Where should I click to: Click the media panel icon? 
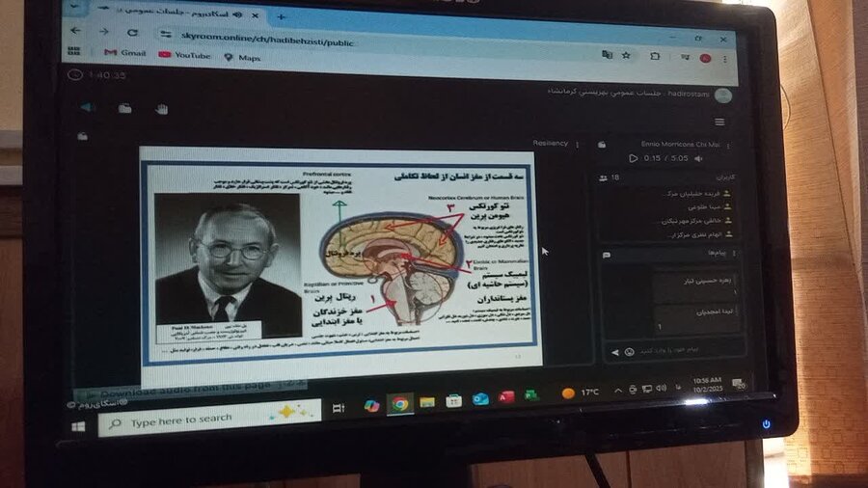(x=602, y=145)
